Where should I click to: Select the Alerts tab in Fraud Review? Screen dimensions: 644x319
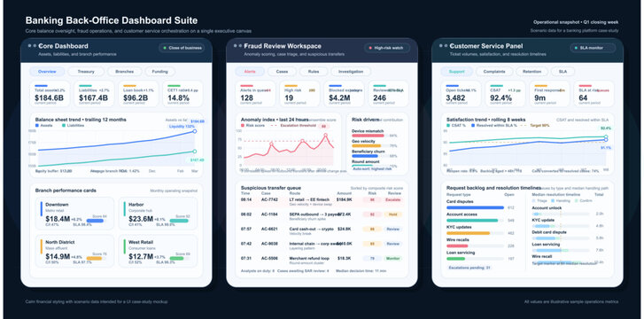[x=250, y=72]
